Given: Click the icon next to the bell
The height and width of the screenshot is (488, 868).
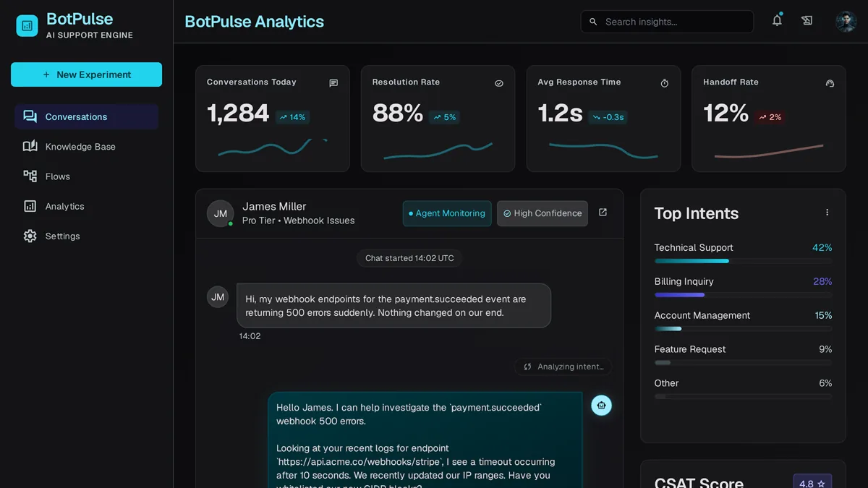Looking at the screenshot, I should (807, 21).
